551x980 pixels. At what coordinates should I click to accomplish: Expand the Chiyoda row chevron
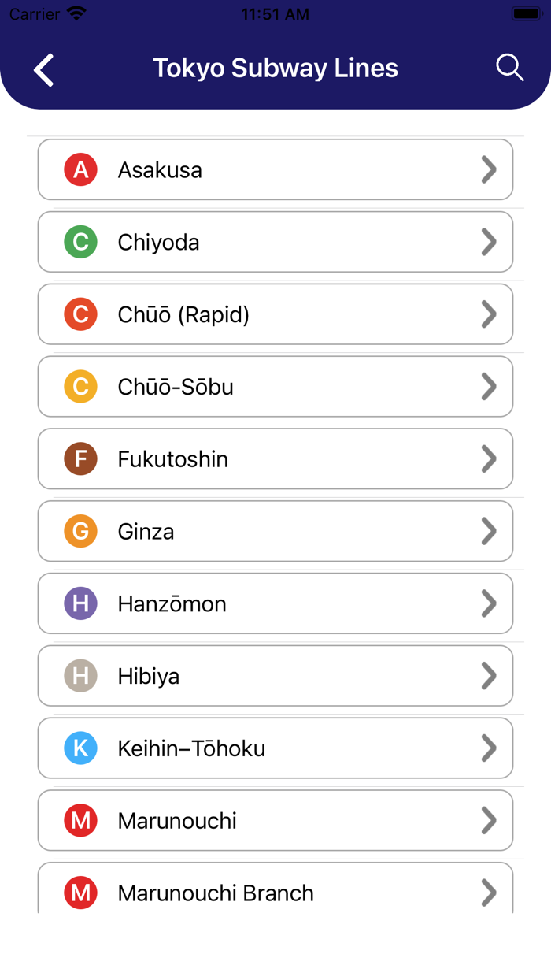tap(489, 242)
